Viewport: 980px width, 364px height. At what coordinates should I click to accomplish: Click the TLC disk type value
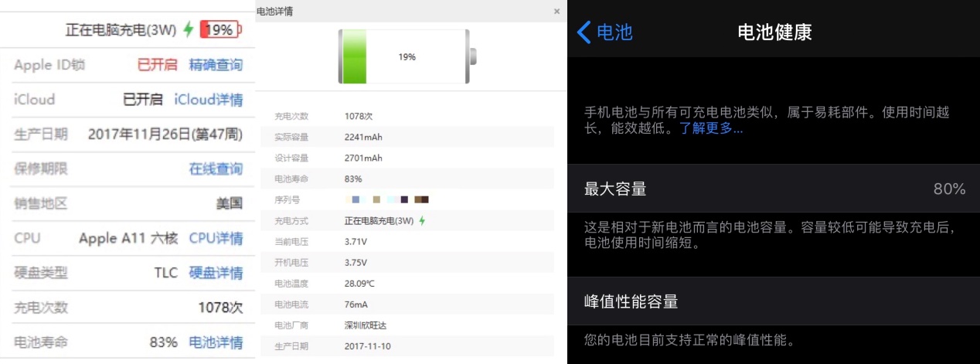(165, 273)
